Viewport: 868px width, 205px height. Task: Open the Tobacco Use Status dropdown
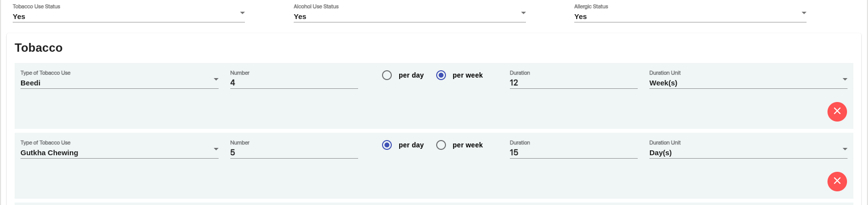point(129,13)
